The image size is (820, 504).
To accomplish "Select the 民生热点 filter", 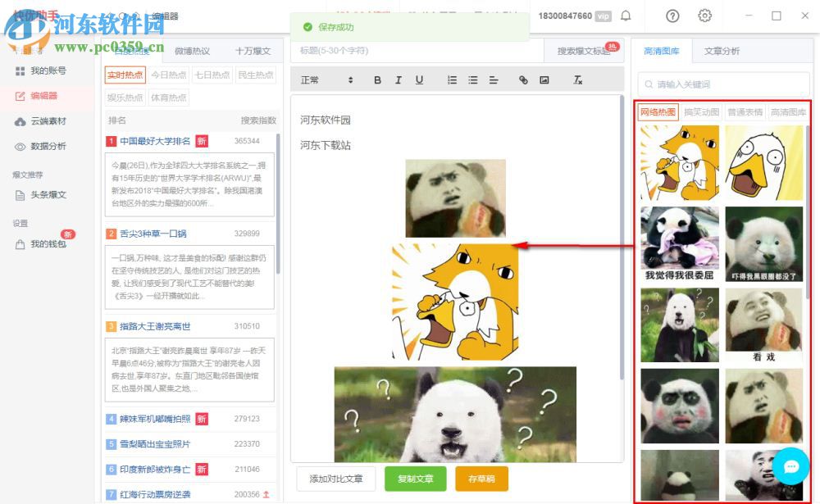I will click(x=255, y=75).
